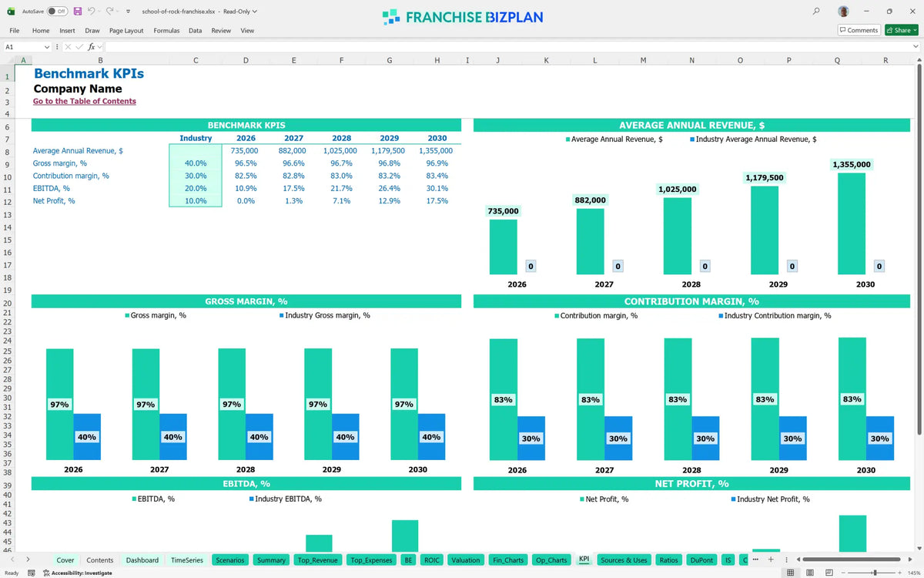
Task: Open the File menu
Action: point(15,31)
